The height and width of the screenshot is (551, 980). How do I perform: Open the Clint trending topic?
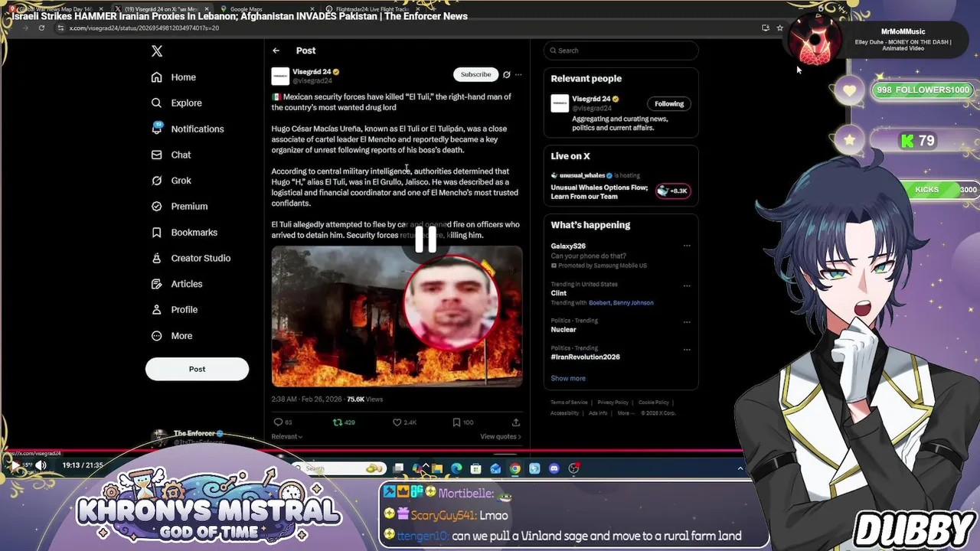tap(559, 293)
